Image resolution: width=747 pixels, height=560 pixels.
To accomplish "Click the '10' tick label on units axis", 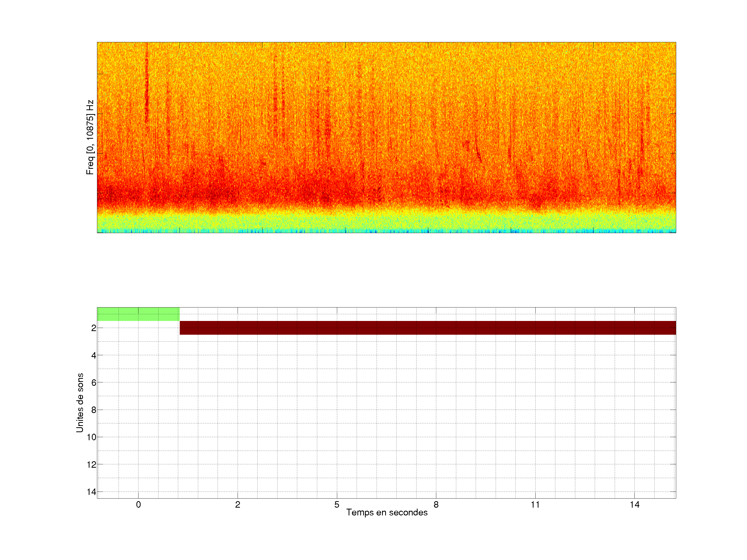I will tap(92, 437).
